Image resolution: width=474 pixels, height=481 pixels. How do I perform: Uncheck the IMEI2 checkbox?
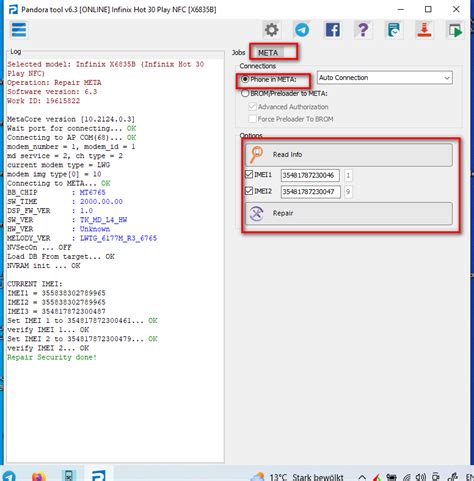pyautogui.click(x=249, y=191)
